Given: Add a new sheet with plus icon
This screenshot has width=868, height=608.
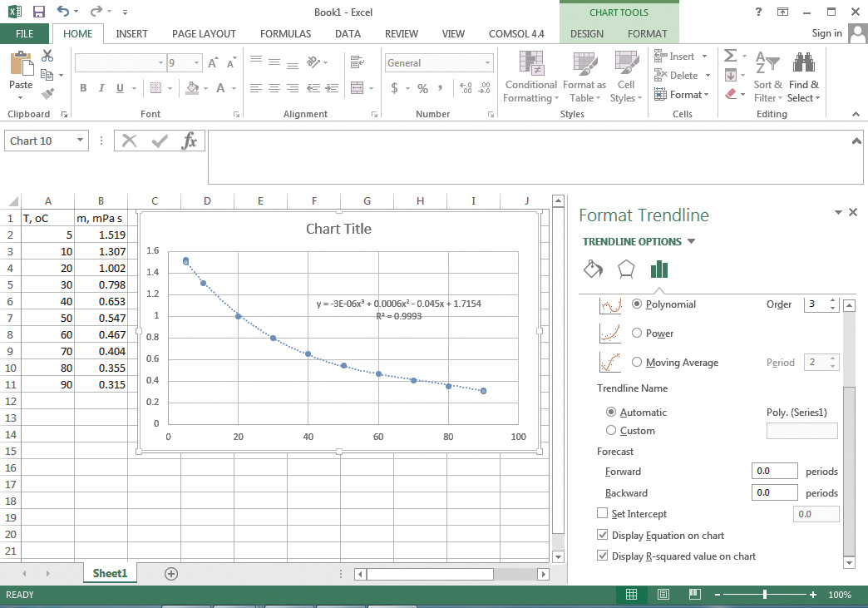Looking at the screenshot, I should coord(171,574).
